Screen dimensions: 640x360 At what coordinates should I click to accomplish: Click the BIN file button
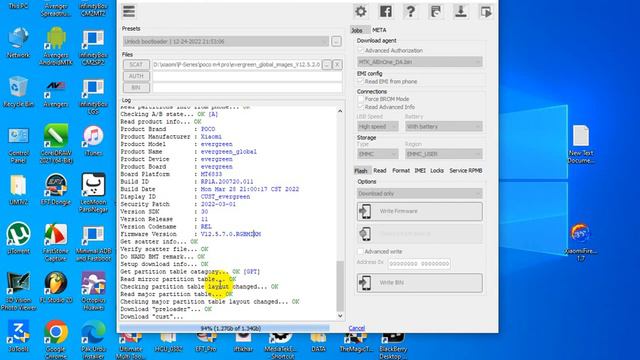(136, 87)
